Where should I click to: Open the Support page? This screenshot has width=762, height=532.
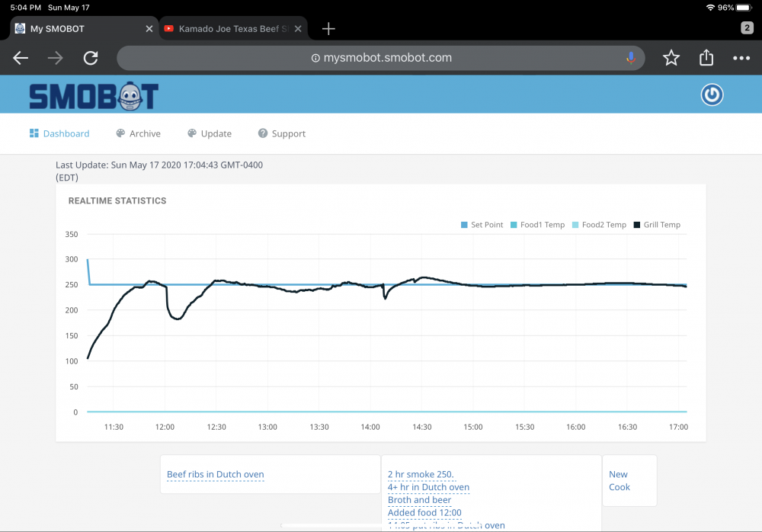281,133
